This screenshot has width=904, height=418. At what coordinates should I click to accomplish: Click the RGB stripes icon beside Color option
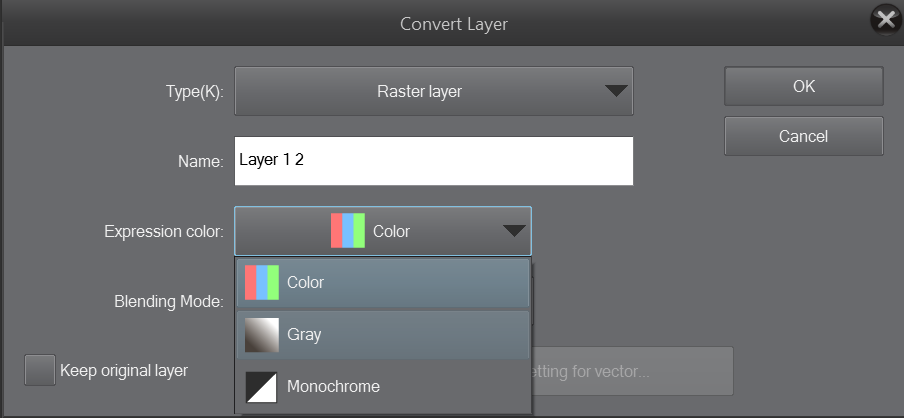click(x=261, y=282)
